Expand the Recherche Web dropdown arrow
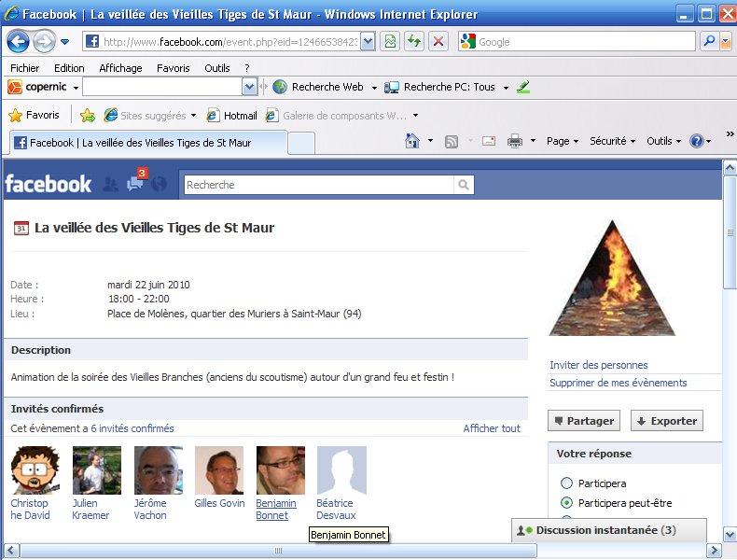737x560 pixels. (374, 88)
